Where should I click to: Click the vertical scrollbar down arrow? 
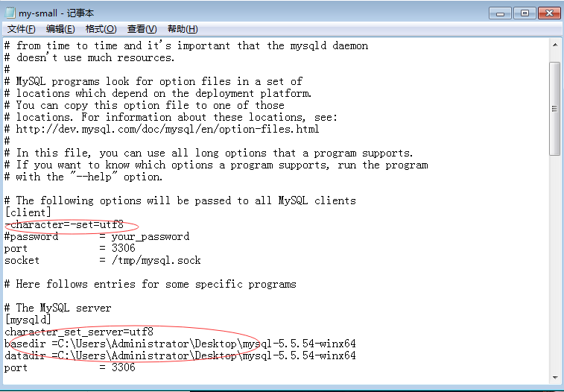pyautogui.click(x=555, y=378)
